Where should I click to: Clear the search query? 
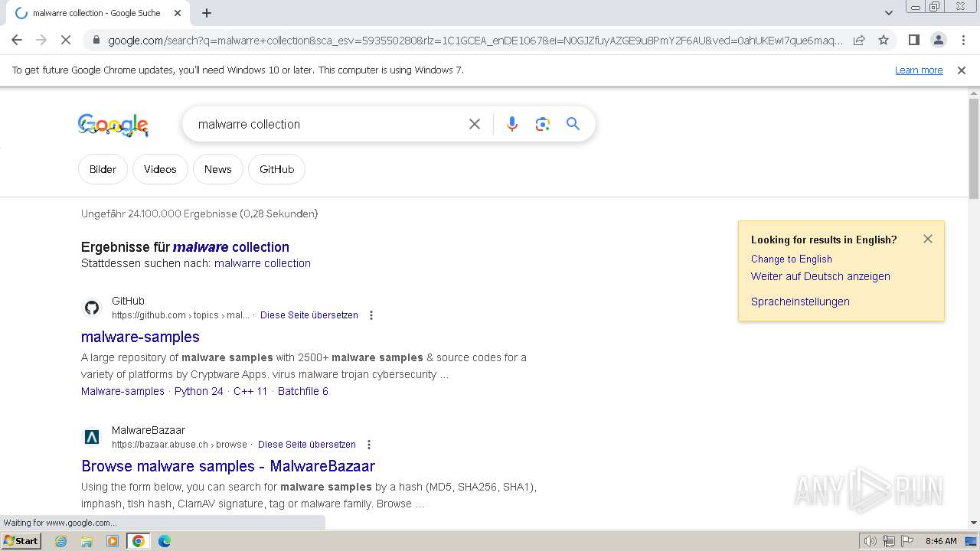tap(475, 124)
